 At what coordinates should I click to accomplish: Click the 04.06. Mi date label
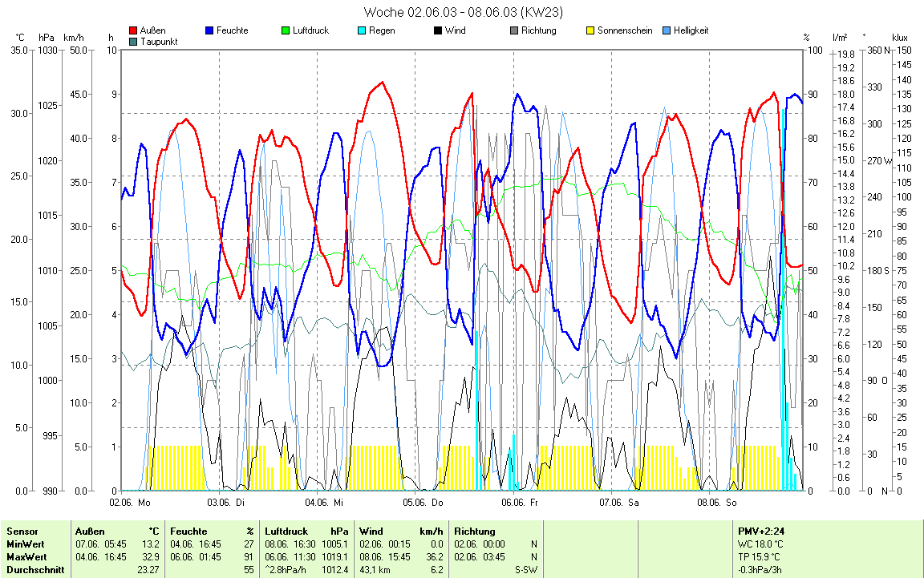coord(324,503)
